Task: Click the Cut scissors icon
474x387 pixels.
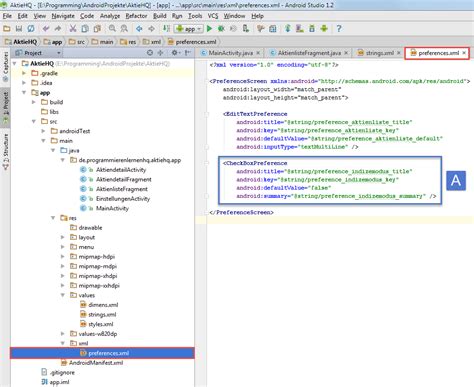Action: tap(73, 29)
